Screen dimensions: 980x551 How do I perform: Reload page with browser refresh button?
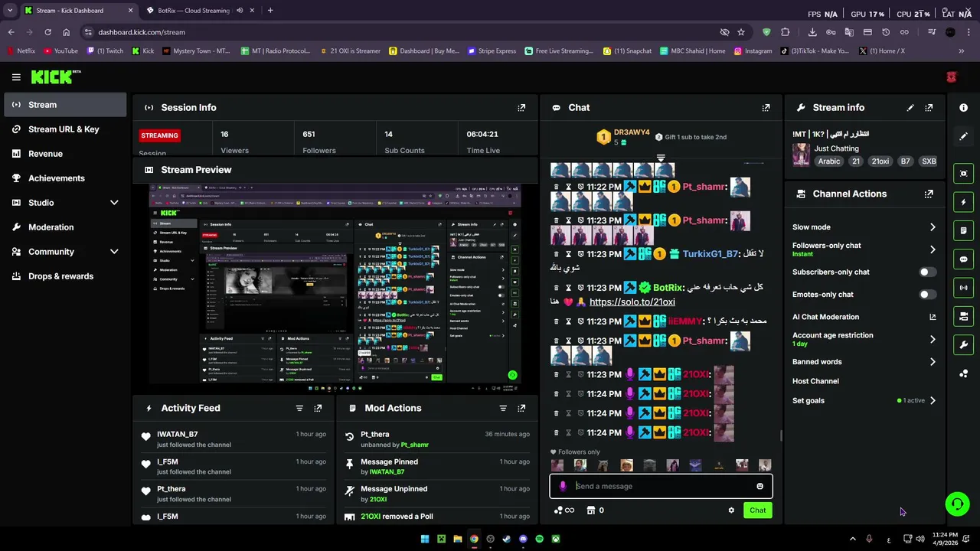click(x=47, y=32)
